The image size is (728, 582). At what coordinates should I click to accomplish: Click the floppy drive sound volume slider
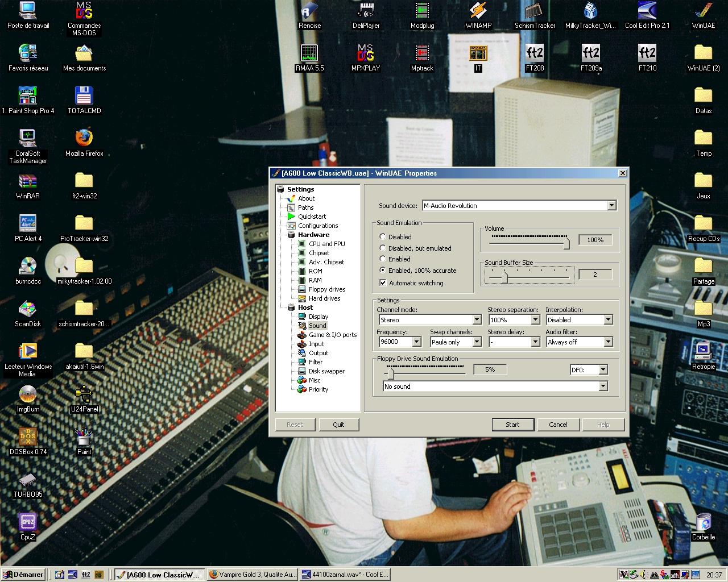tap(390, 373)
